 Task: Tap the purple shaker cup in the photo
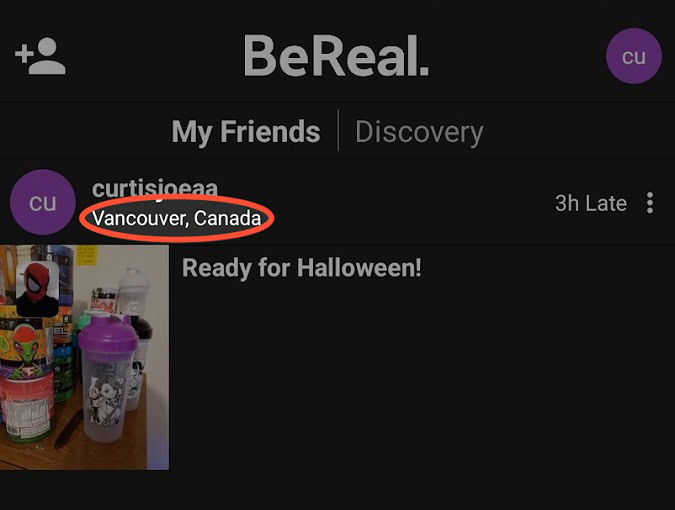point(107,379)
